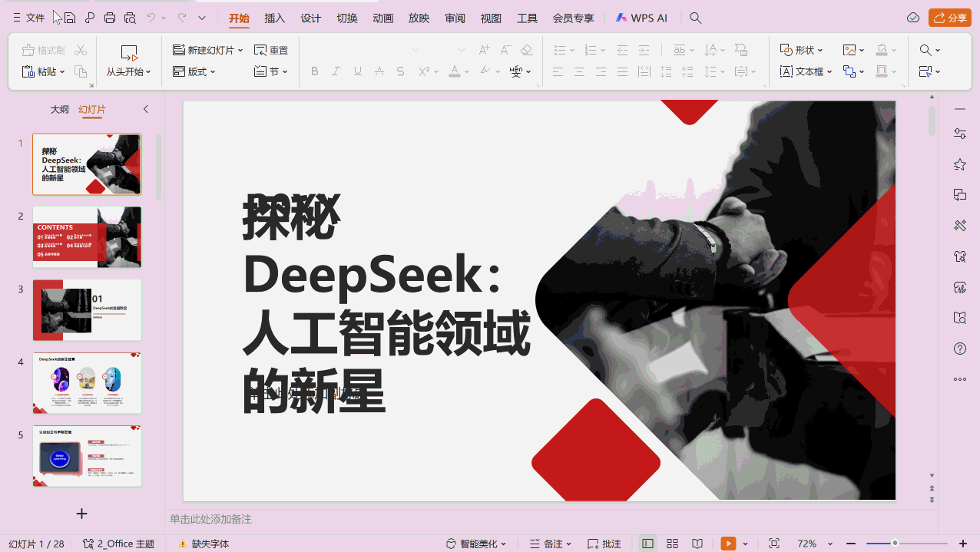Click the help question mark icon
This screenshot has width=980, height=552.
coord(959,349)
